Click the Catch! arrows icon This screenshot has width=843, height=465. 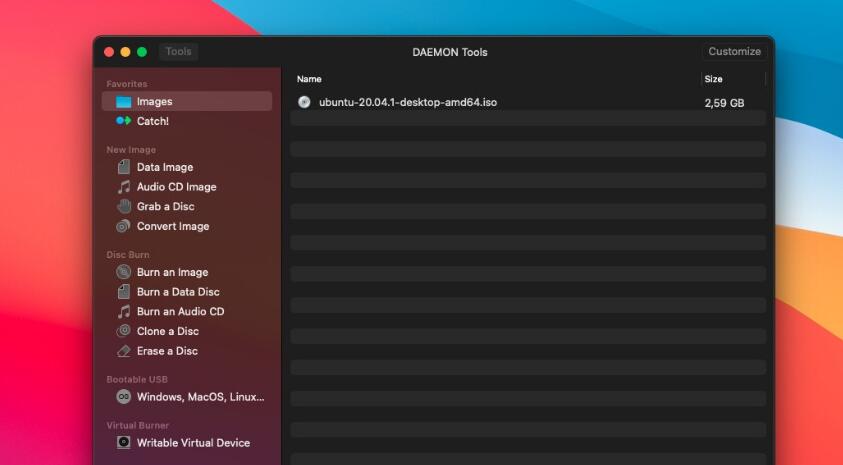point(124,121)
